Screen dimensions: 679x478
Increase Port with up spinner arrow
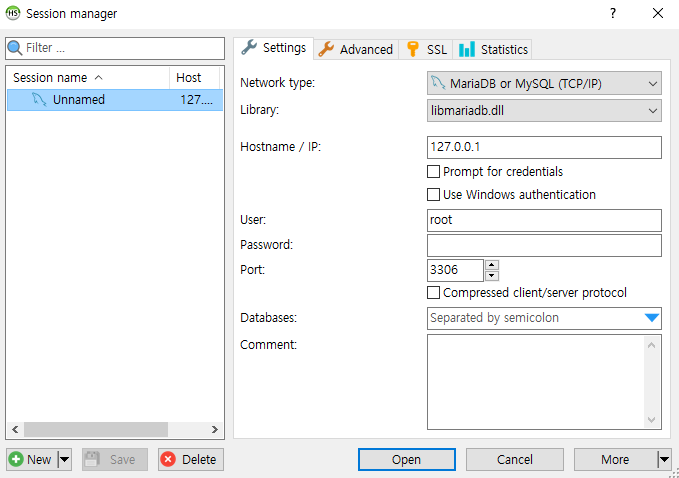pyautogui.click(x=492, y=265)
